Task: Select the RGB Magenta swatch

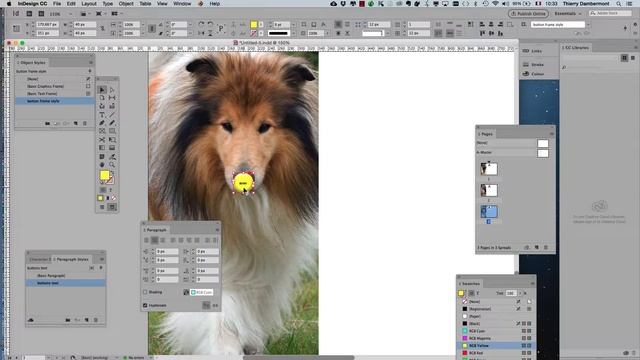Action: (496, 338)
